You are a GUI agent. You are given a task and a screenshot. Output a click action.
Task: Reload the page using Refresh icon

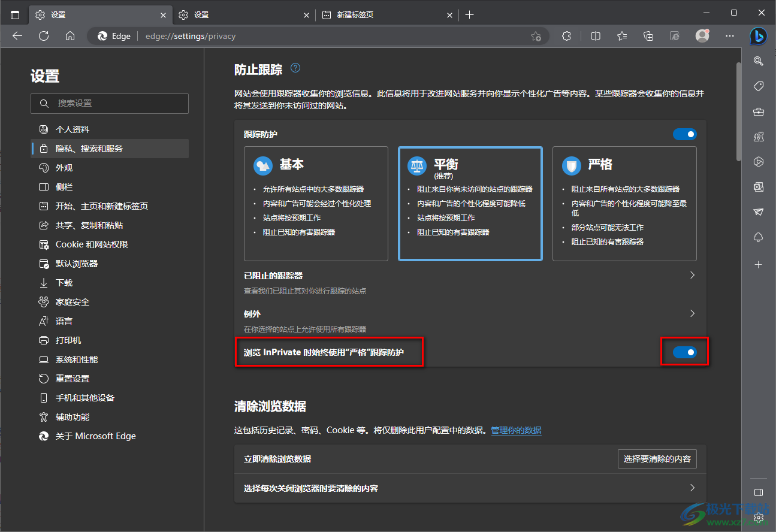pyautogui.click(x=44, y=36)
